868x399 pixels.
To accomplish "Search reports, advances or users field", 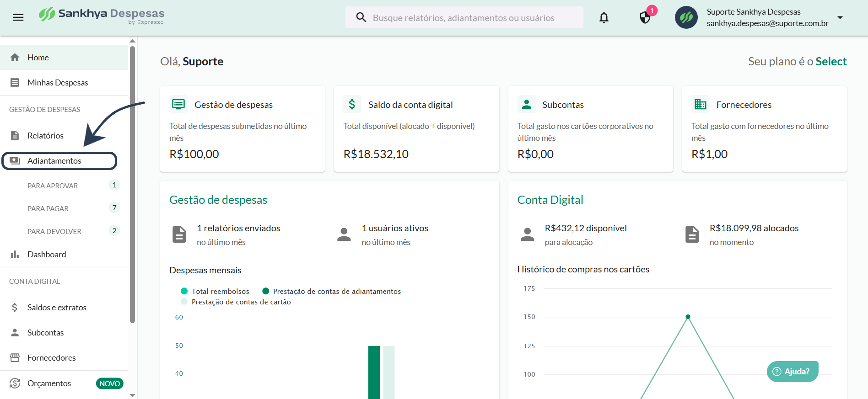I will tap(464, 17).
